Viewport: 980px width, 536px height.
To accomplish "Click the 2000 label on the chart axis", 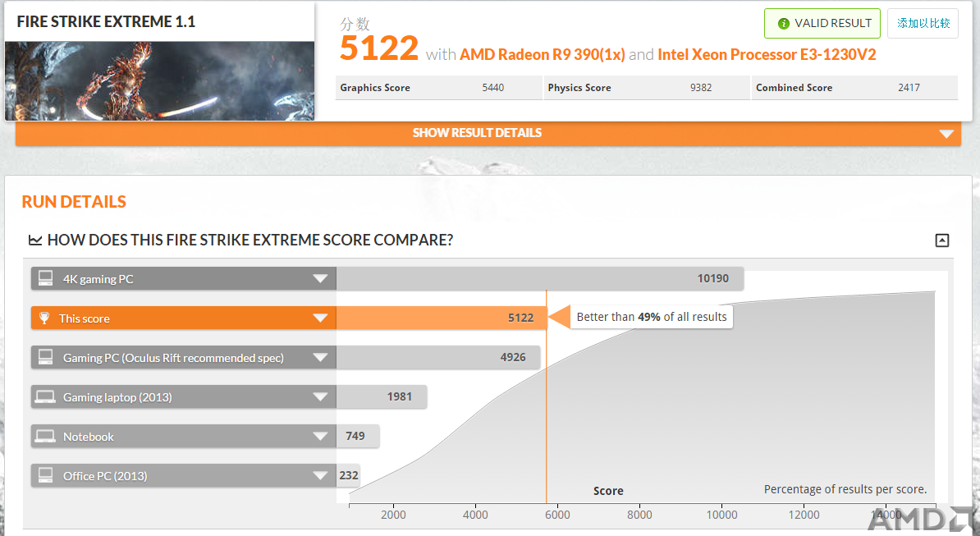I will (x=393, y=515).
